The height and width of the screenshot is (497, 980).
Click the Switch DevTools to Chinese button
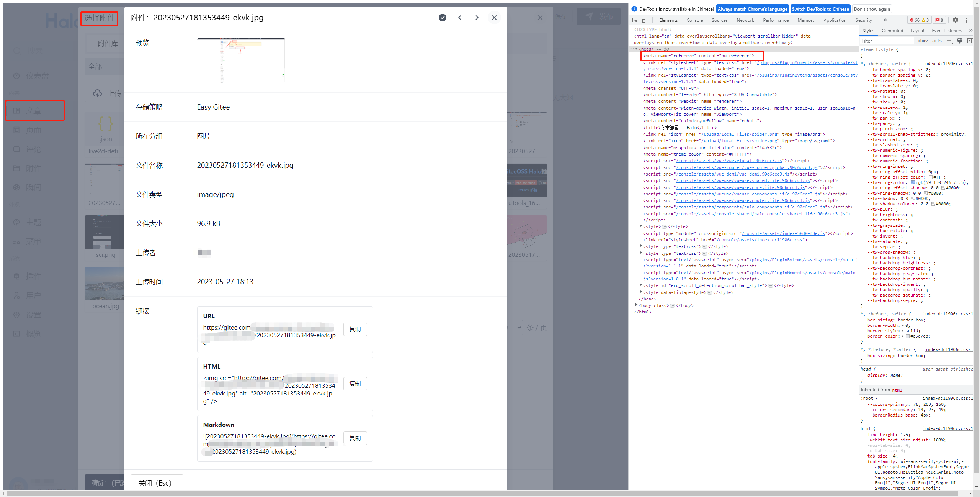point(820,9)
